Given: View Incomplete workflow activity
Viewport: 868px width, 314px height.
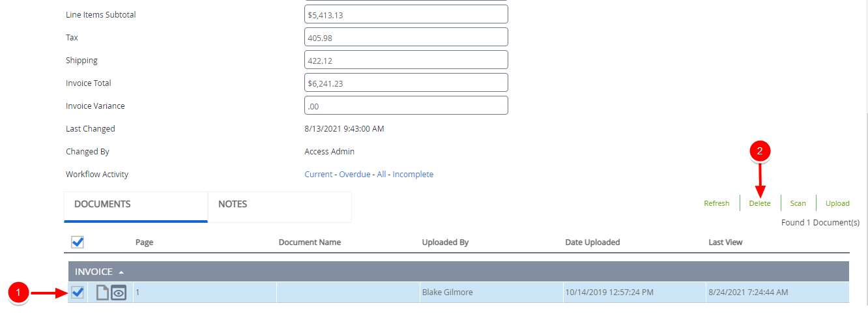Looking at the screenshot, I should pos(412,175).
